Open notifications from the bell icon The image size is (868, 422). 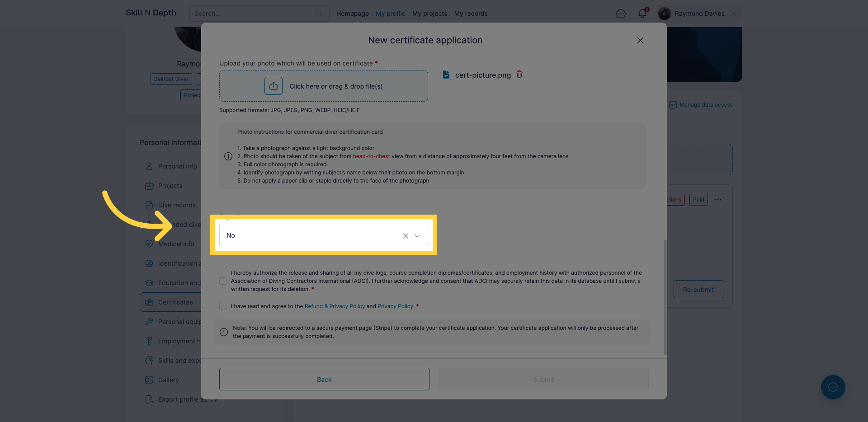click(x=642, y=14)
